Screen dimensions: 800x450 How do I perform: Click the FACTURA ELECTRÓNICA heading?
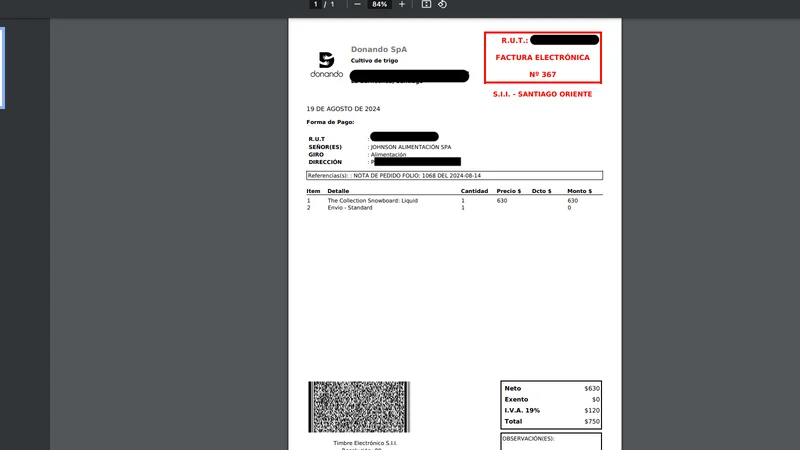click(x=542, y=58)
